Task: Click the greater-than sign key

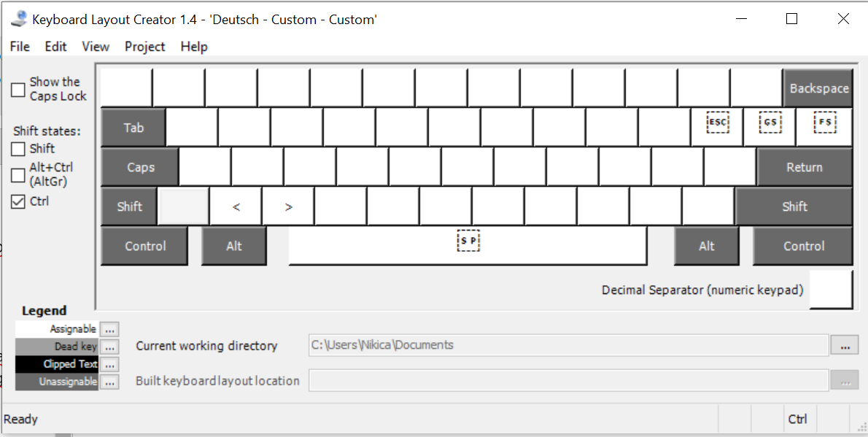Action: point(289,207)
